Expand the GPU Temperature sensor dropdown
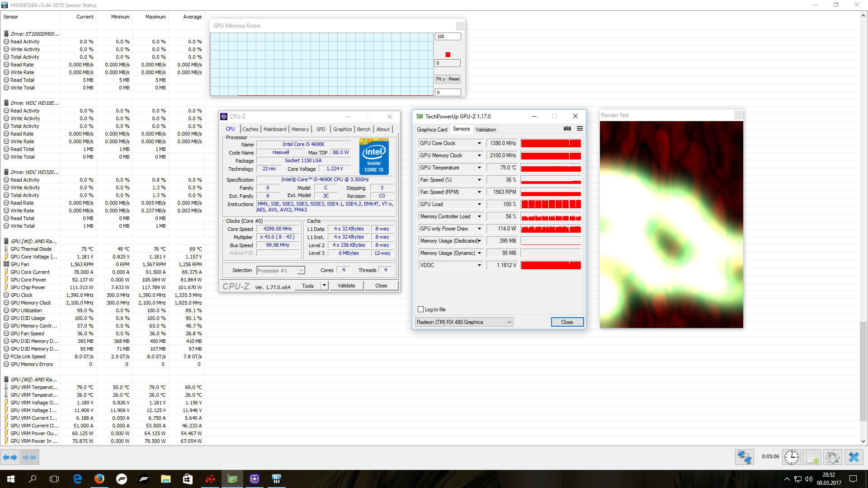This screenshot has width=868, height=488. point(479,168)
